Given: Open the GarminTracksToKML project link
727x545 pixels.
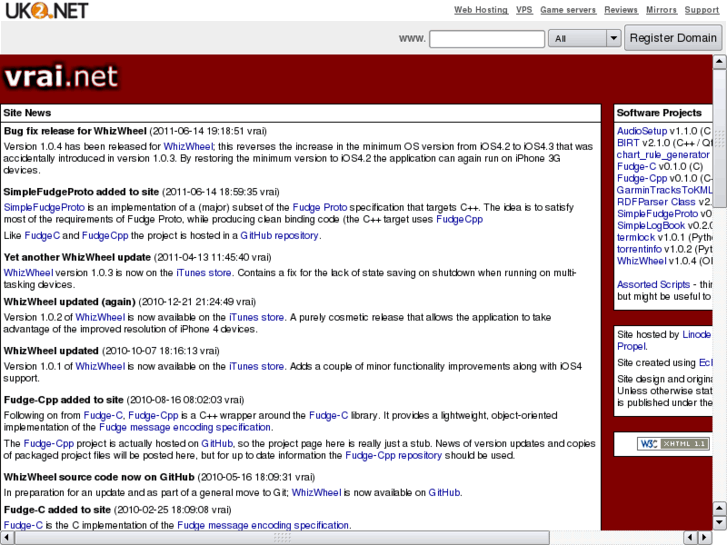Looking at the screenshot, I should click(664, 190).
